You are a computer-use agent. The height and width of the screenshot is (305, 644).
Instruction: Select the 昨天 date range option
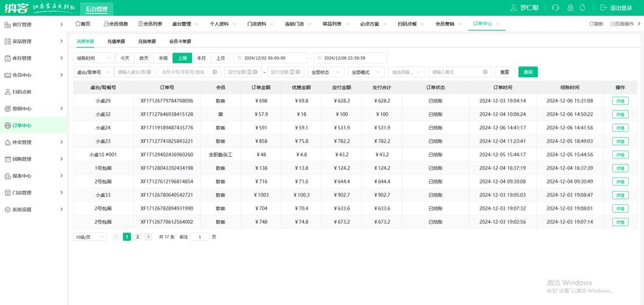tap(144, 58)
